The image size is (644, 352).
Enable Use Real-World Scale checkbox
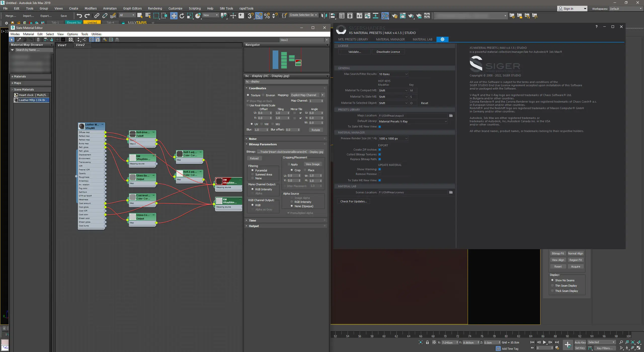click(248, 105)
